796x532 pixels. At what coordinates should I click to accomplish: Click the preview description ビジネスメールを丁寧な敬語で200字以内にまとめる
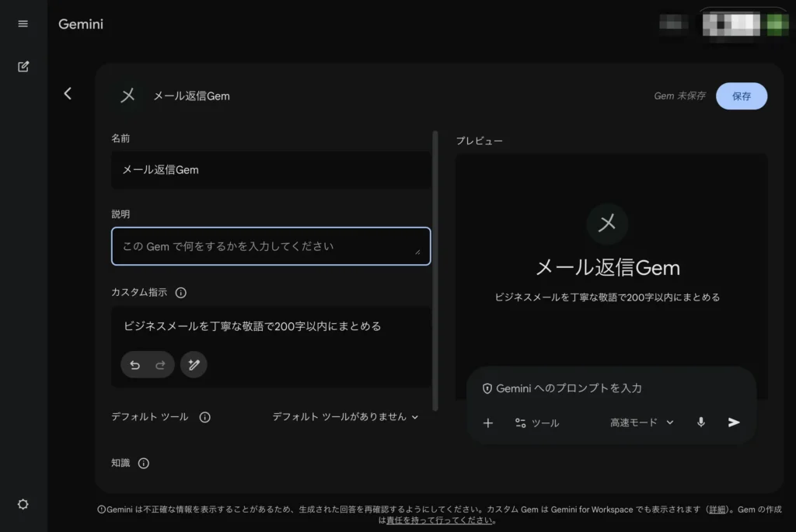(607, 297)
